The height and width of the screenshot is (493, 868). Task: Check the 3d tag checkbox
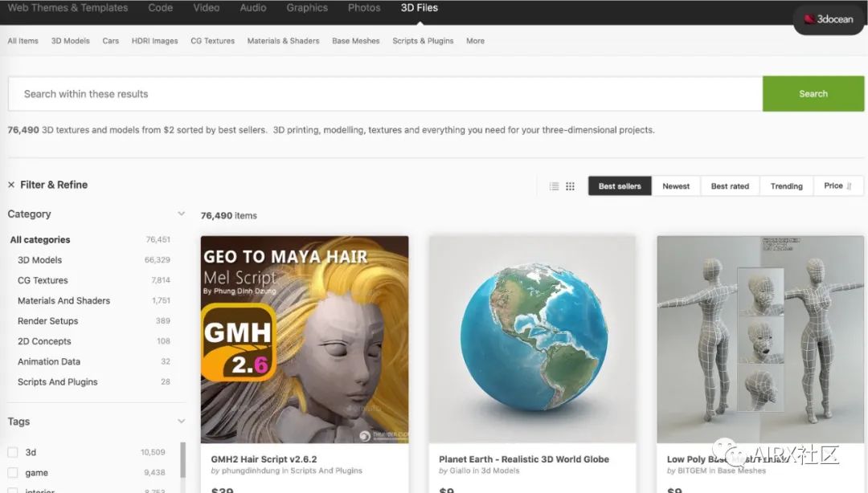pos(13,453)
